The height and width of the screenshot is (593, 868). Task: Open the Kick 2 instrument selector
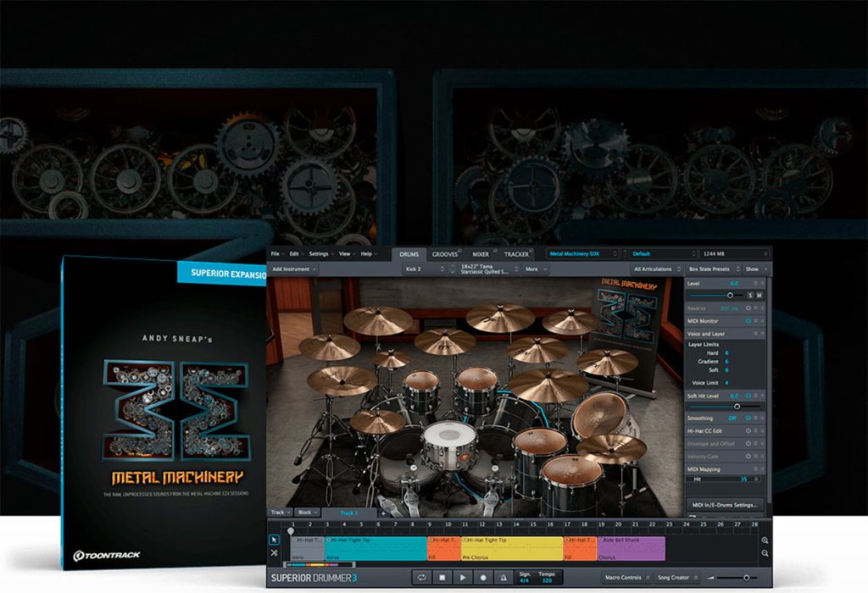[x=425, y=269]
